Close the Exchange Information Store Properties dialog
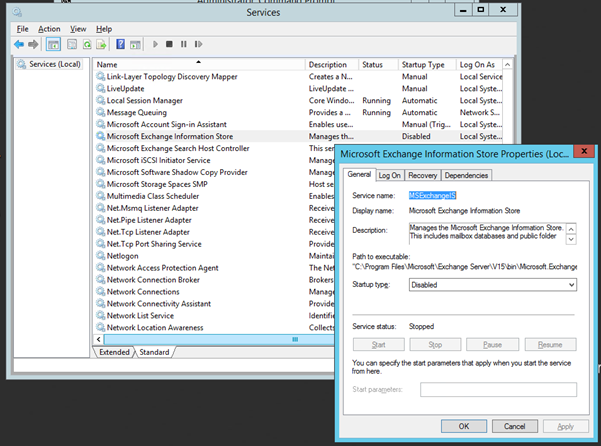 584,151
